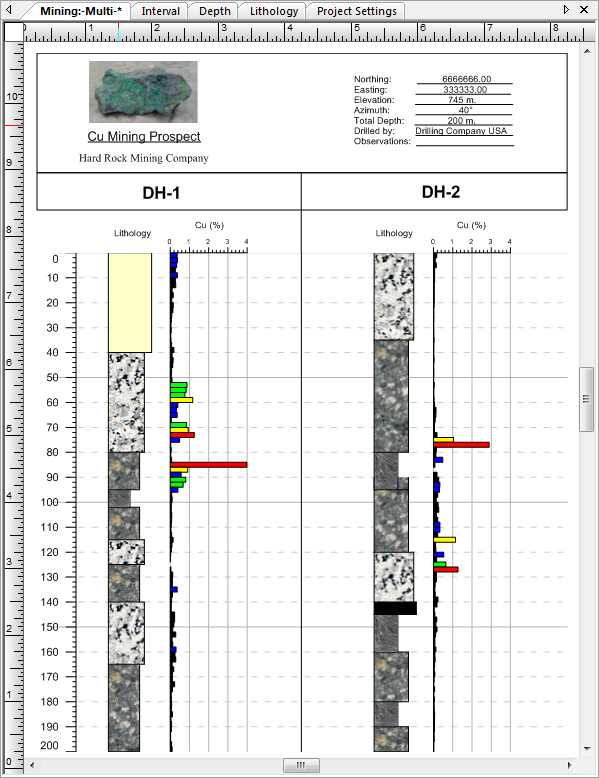Click the cyan marker on the horizontal ruler
Viewport: 599px width, 778px height.
tap(119, 32)
